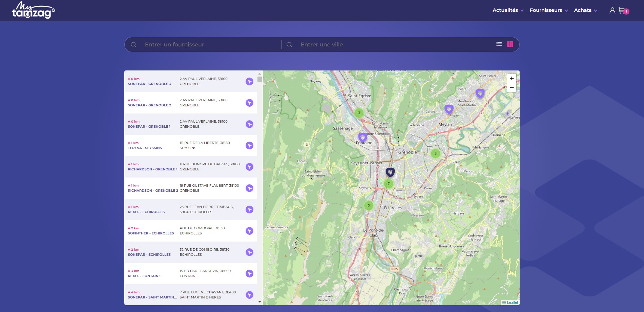Click scroll down arrow of supplier list
Image resolution: width=644 pixels, height=312 pixels.
[x=259, y=302]
